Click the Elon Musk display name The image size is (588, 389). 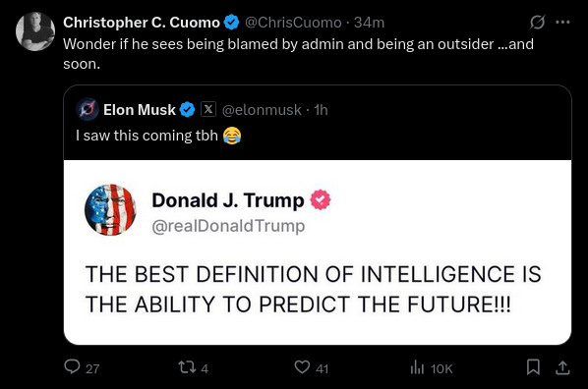pyautogui.click(x=140, y=110)
